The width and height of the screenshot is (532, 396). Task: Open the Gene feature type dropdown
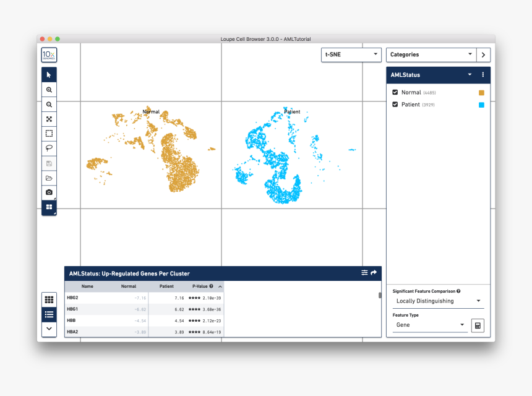(x=429, y=325)
